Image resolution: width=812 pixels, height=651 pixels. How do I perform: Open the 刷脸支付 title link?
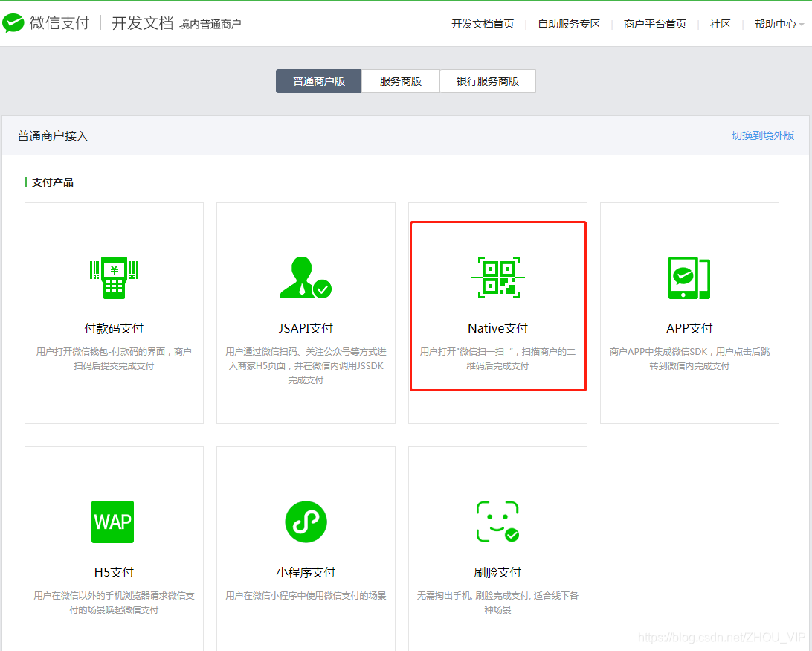tap(497, 572)
